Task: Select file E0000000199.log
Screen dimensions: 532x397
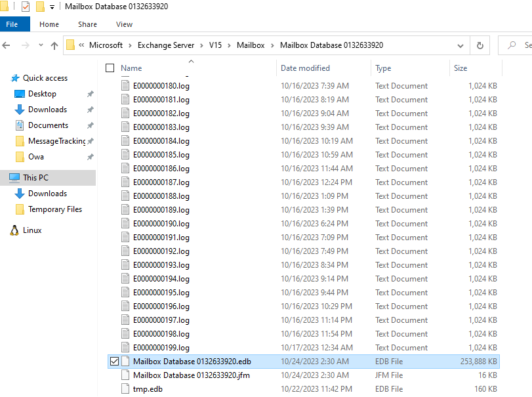Action: point(161,348)
